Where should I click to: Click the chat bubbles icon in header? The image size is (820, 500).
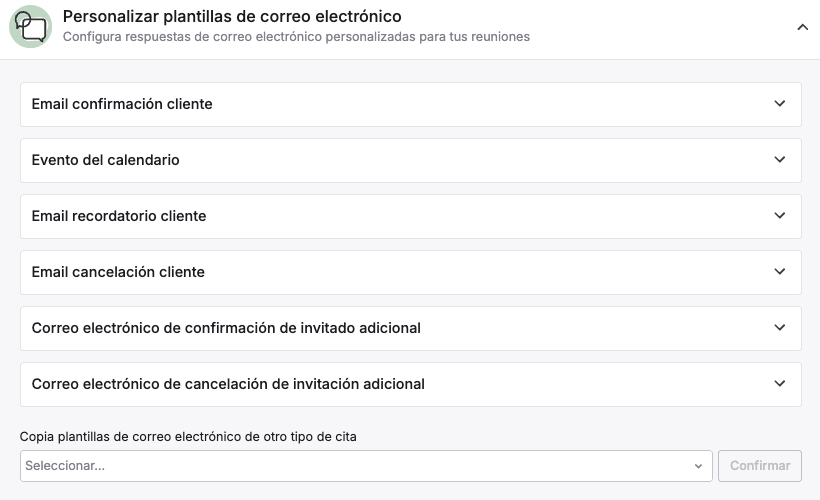pos(30,27)
